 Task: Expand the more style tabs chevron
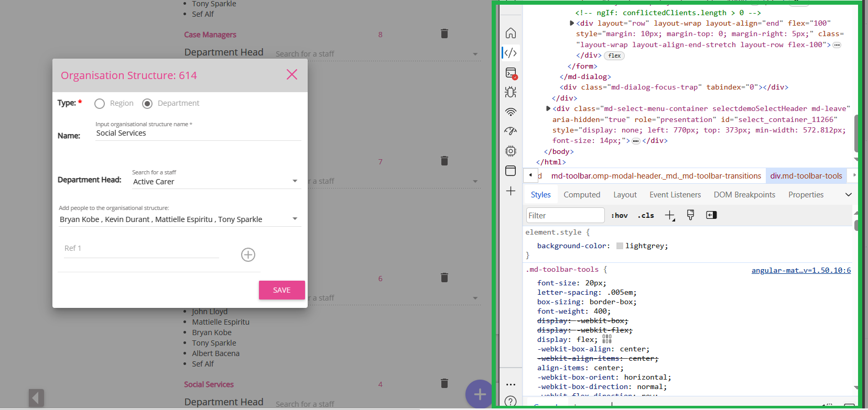(849, 195)
